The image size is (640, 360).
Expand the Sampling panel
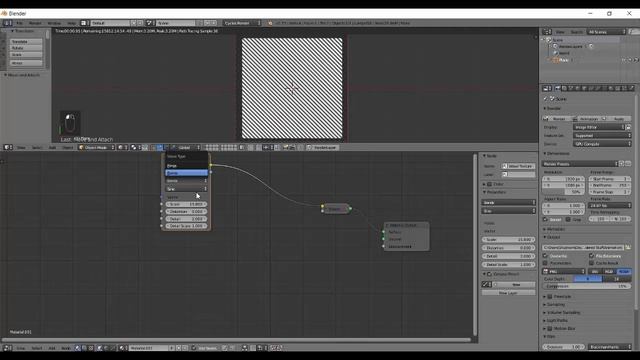(x=555, y=304)
